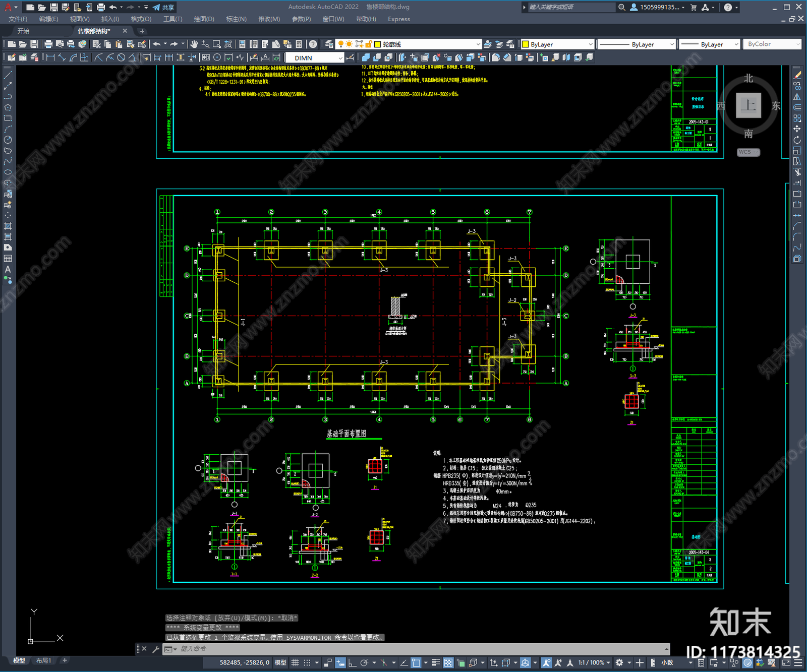Open the Autodesk App Store cart icon
The image size is (807, 672).
(x=694, y=7)
